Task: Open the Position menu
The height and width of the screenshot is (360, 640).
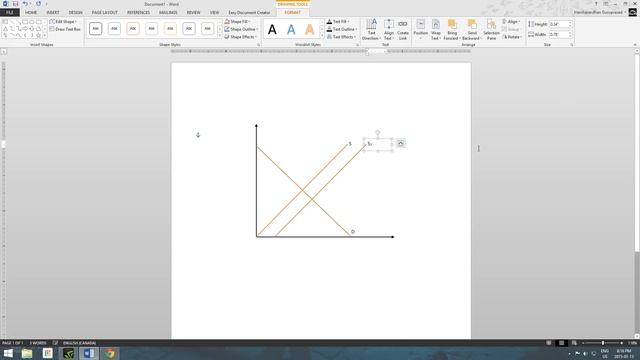Action: (x=420, y=29)
